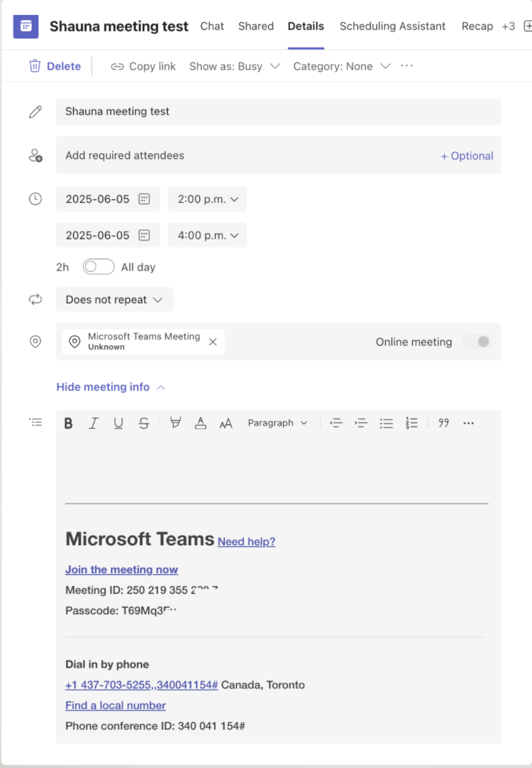The width and height of the screenshot is (532, 768).
Task: Open the font color picker
Action: pos(200,423)
